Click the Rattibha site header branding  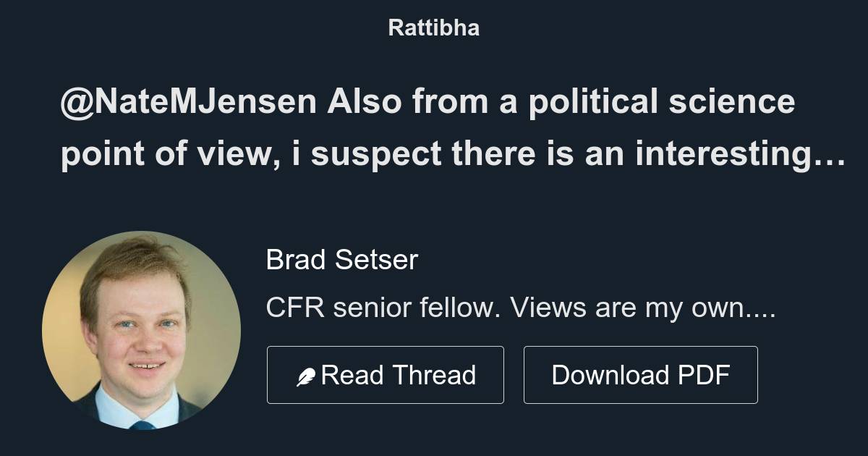click(x=433, y=28)
